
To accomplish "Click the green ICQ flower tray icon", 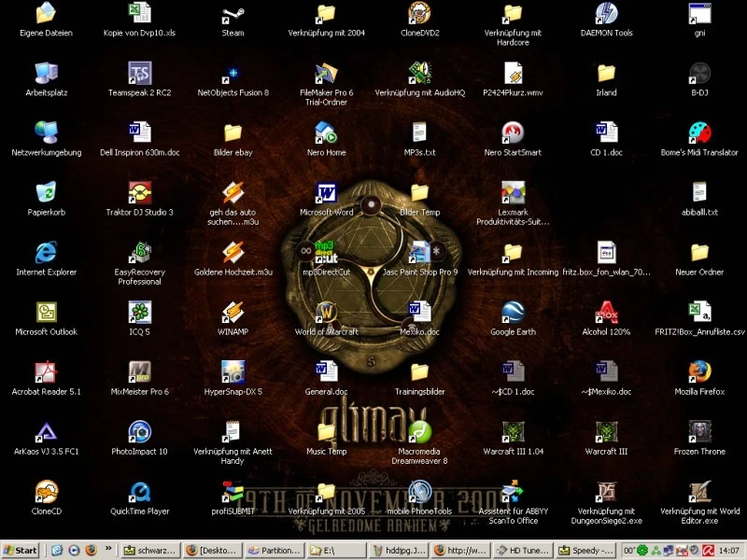I will click(x=641, y=550).
